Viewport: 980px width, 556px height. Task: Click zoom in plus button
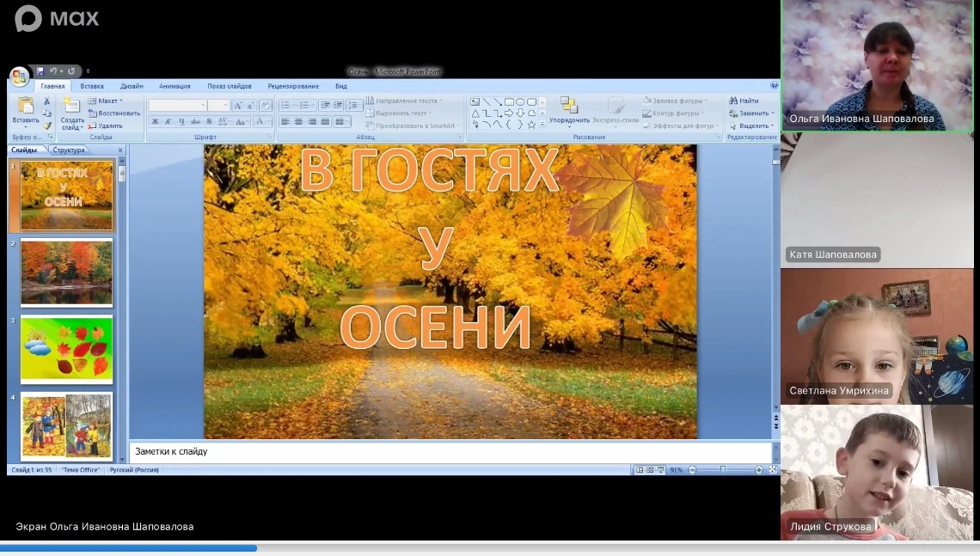759,470
